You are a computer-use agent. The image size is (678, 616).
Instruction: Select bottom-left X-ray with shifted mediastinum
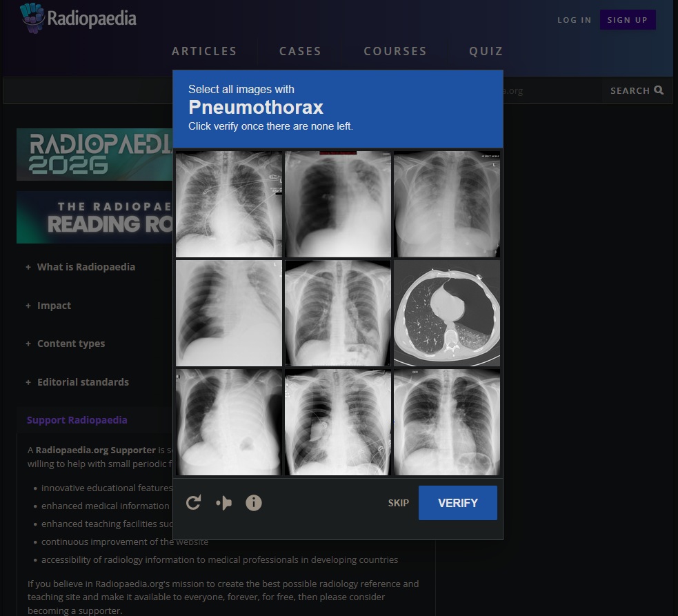tap(229, 422)
